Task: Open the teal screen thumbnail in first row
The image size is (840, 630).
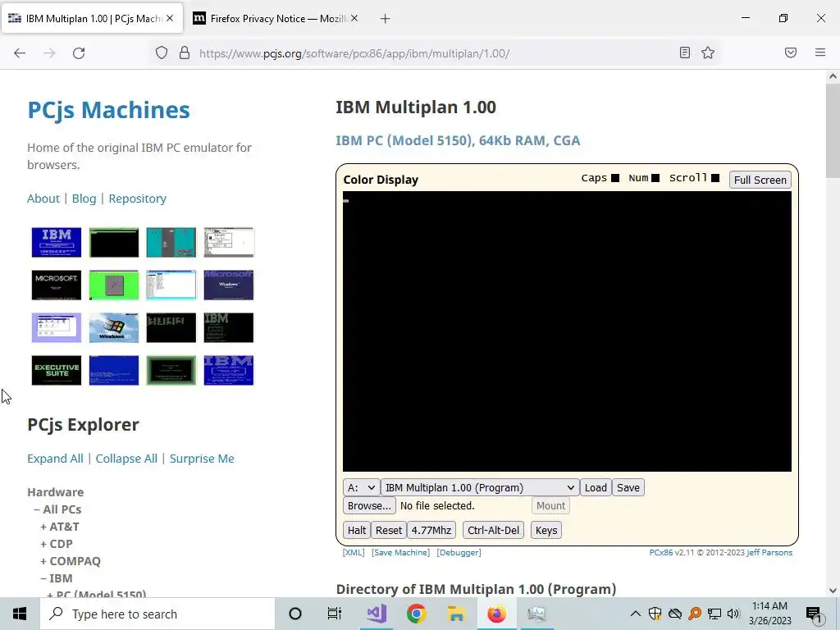Action: (171, 242)
